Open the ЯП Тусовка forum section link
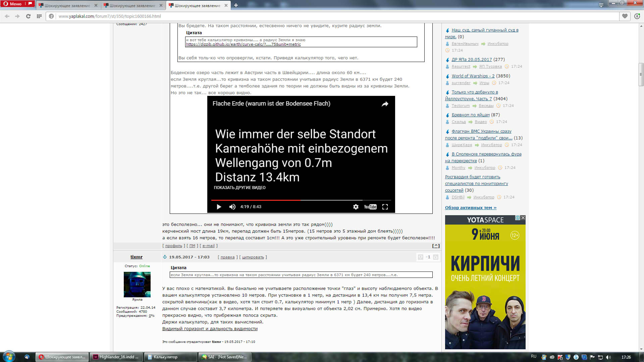 [x=490, y=66]
